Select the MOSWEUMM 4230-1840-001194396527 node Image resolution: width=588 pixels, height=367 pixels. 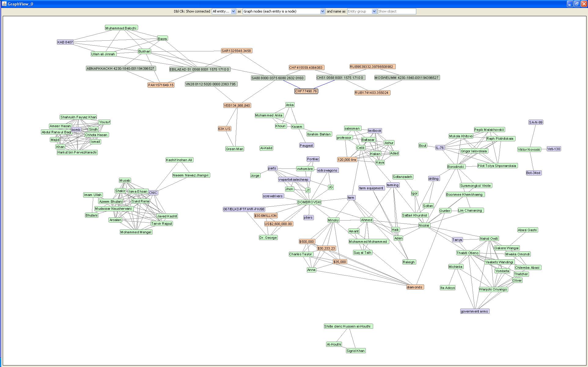[x=407, y=78]
